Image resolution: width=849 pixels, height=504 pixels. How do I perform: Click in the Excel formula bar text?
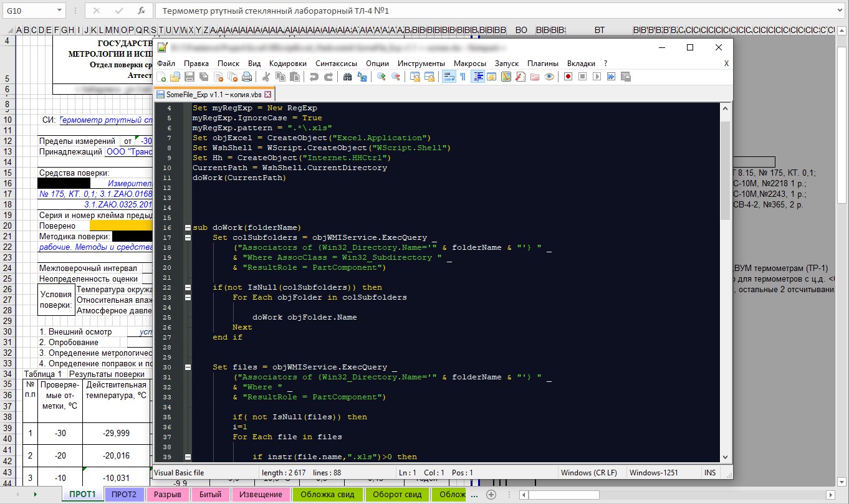pyautogui.click(x=496, y=11)
